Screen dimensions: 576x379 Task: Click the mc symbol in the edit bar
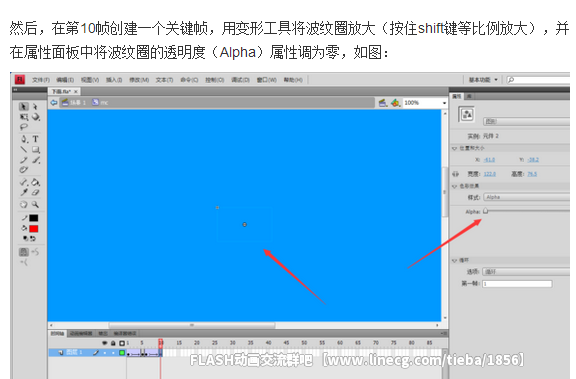tap(100, 102)
